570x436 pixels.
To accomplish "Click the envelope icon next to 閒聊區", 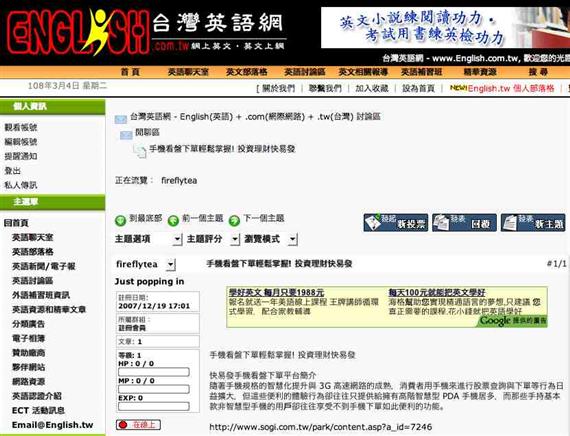I will tap(126, 135).
